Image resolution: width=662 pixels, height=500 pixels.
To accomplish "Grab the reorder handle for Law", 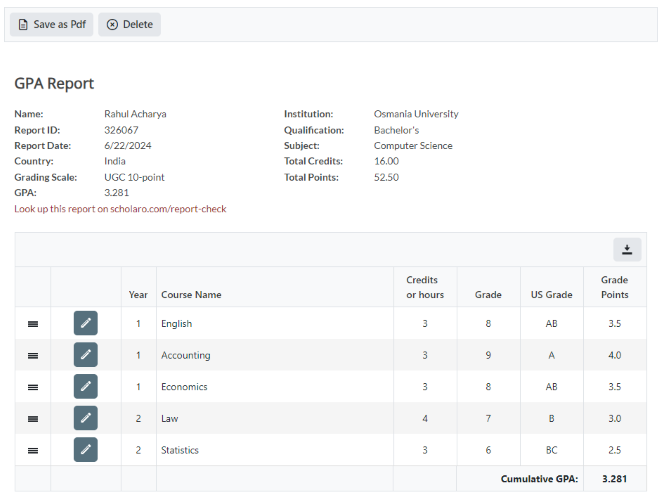I will [33, 419].
